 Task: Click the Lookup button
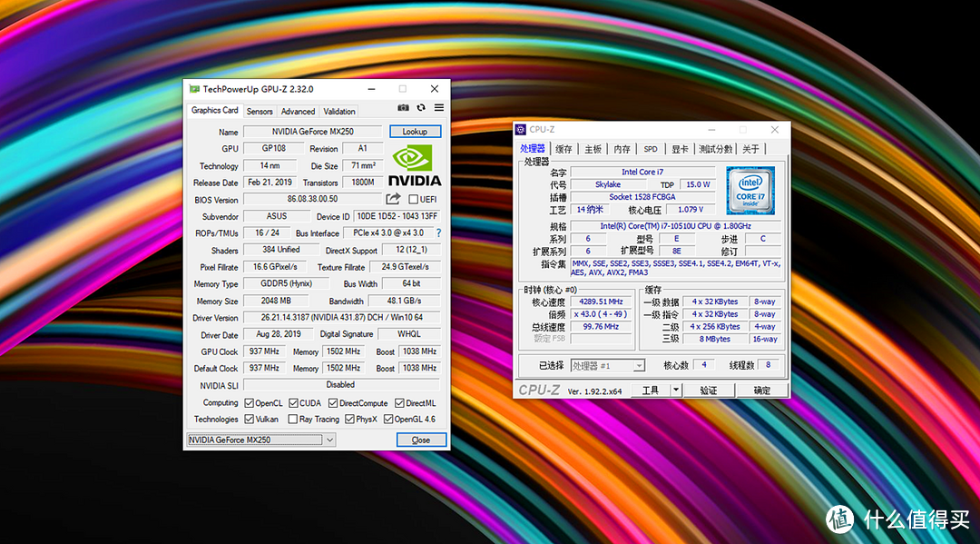coord(415,132)
